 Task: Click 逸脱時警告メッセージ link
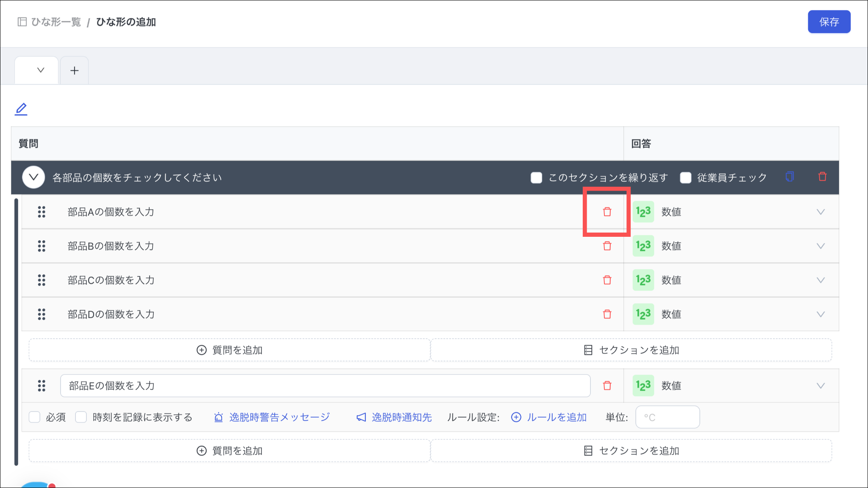(279, 417)
